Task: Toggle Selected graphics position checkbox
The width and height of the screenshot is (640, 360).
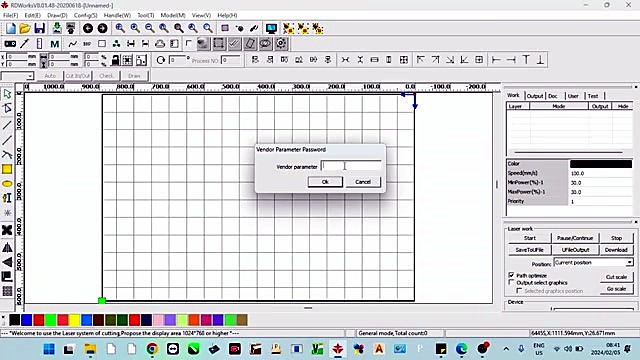Action: pos(519,291)
